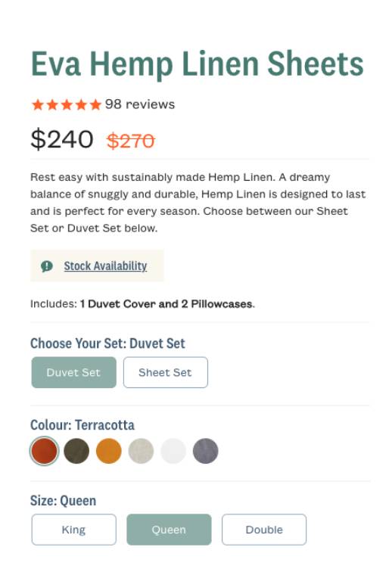Screen dimensions: 392x581
Task: Select the Duvet Set option
Action: (x=73, y=372)
